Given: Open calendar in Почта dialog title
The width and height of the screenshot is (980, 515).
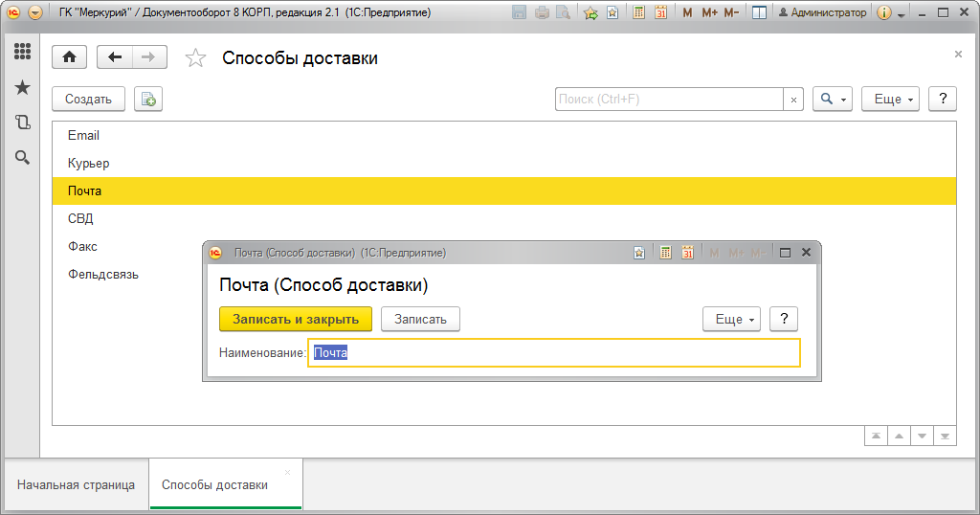Looking at the screenshot, I should pyautogui.click(x=687, y=253).
